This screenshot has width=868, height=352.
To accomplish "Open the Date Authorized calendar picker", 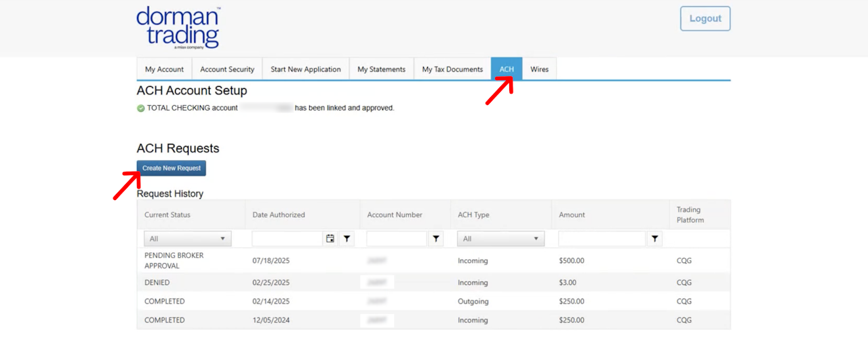I will coord(330,239).
